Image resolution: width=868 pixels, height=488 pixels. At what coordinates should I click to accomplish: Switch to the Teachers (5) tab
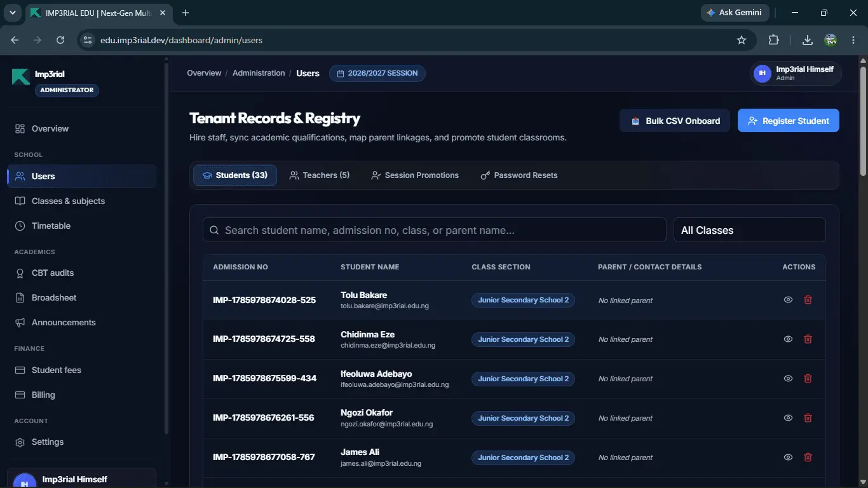coord(320,175)
